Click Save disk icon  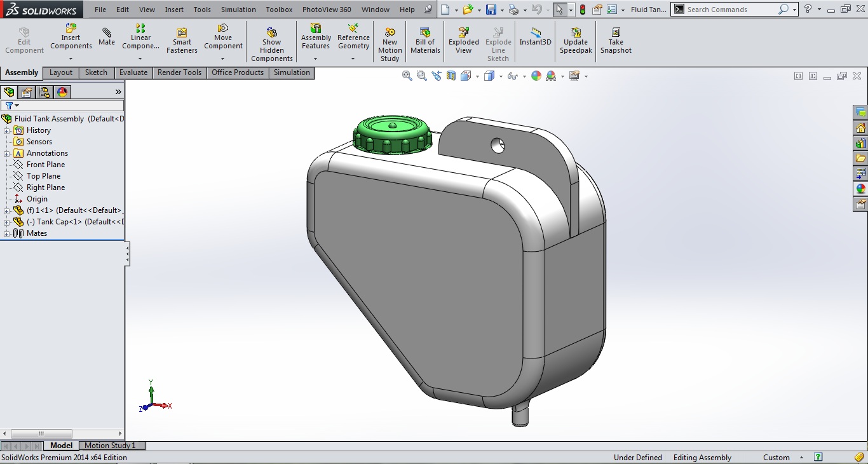(x=491, y=10)
